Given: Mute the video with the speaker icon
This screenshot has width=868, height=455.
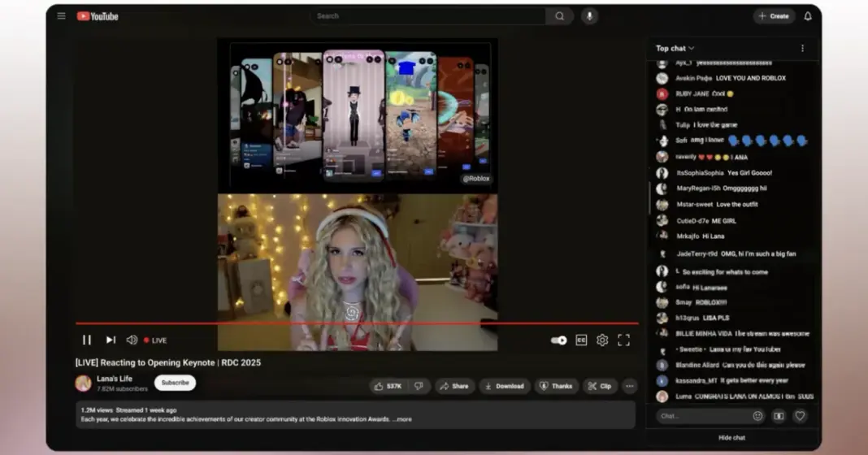Looking at the screenshot, I should coord(132,340).
